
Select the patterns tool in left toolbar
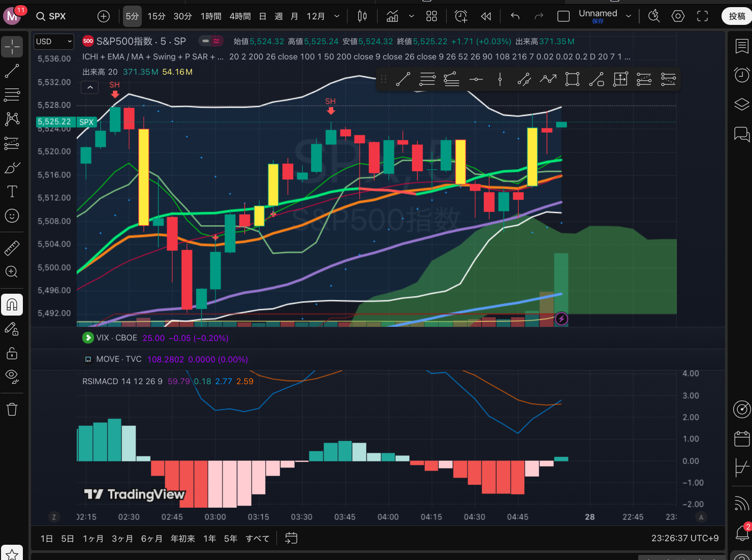point(12,119)
